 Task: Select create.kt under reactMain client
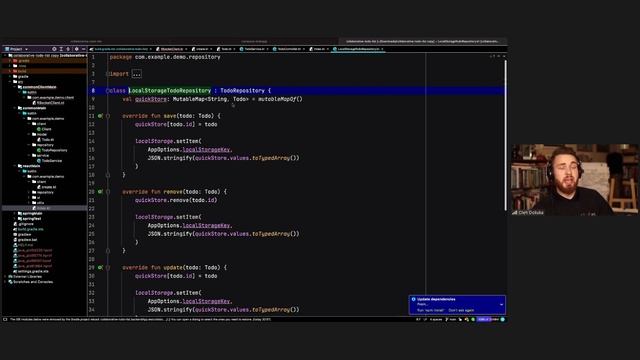(49, 187)
